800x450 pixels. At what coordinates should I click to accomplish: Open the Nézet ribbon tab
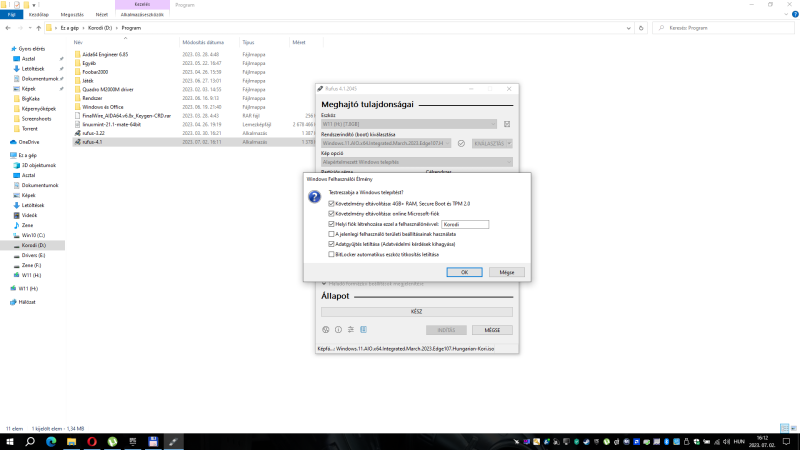[102, 15]
